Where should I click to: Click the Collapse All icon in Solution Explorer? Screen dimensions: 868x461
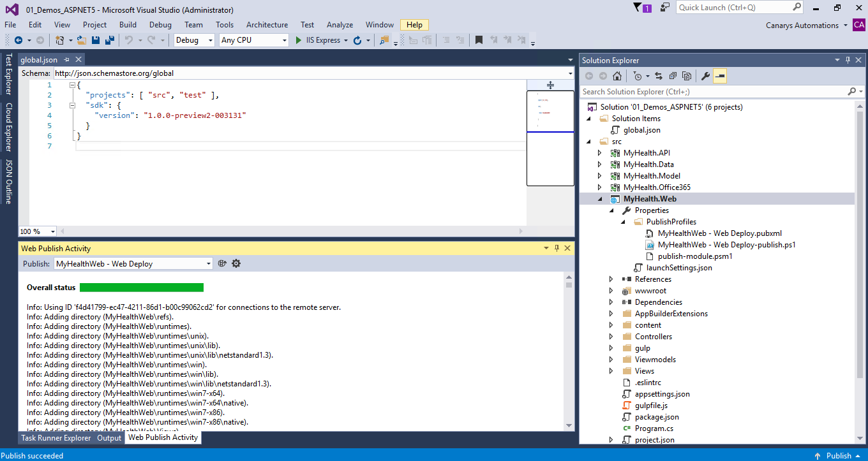[x=673, y=76]
